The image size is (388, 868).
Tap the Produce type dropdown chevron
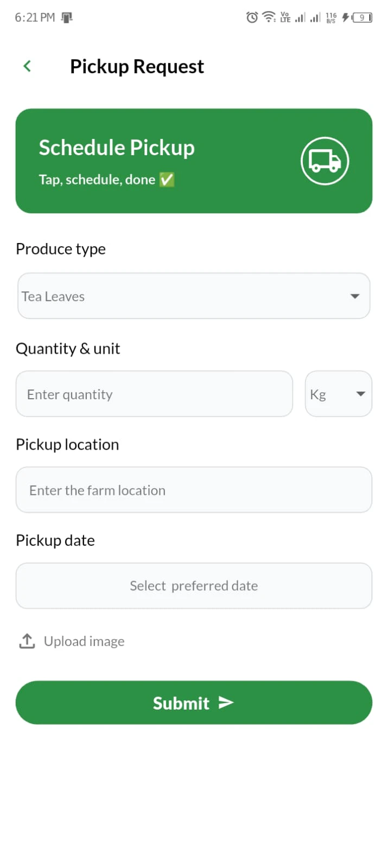pos(355,296)
